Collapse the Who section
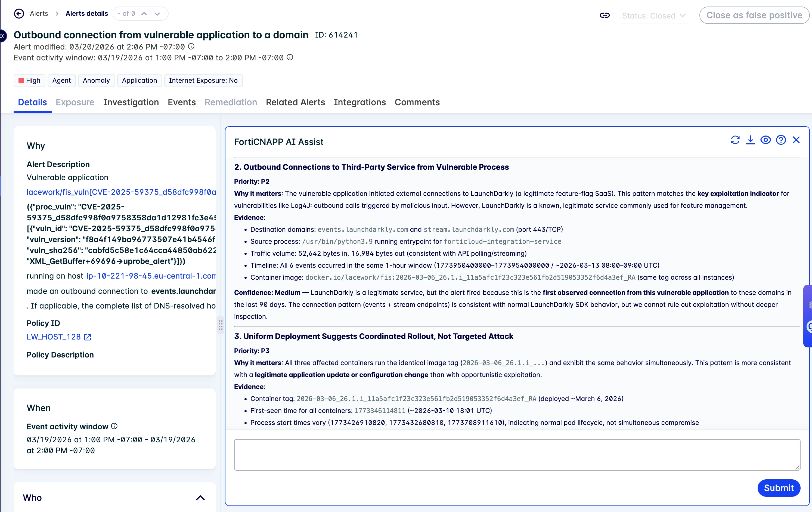This screenshot has height=512, width=812. 200,498
